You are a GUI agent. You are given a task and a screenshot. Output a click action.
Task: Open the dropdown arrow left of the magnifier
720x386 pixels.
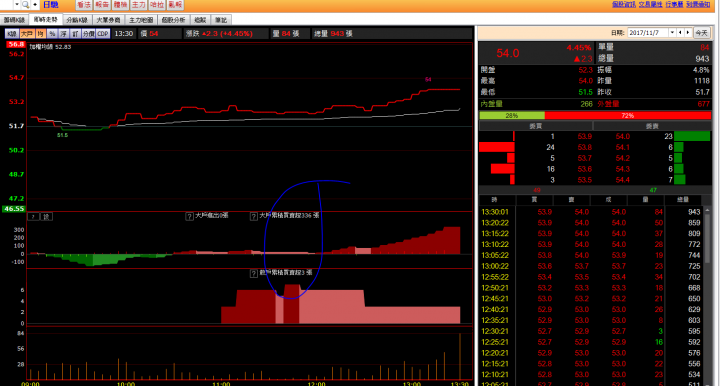point(17,5)
